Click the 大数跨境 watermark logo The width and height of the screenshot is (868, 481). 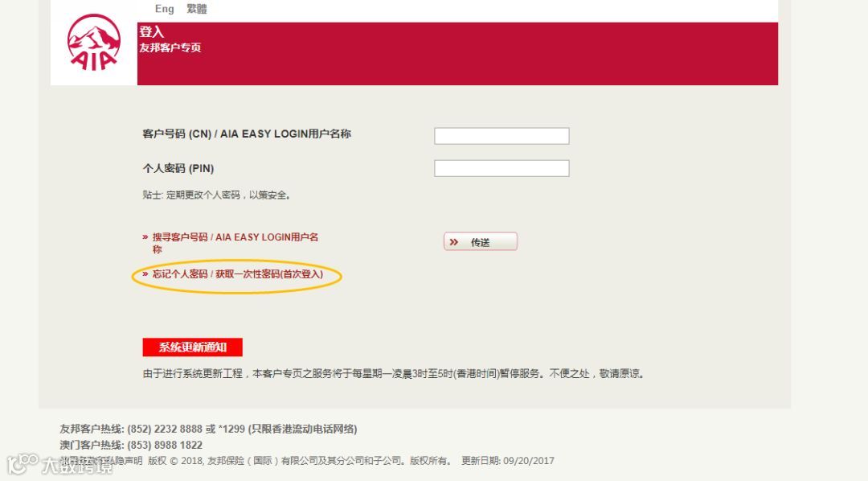[x=59, y=464]
